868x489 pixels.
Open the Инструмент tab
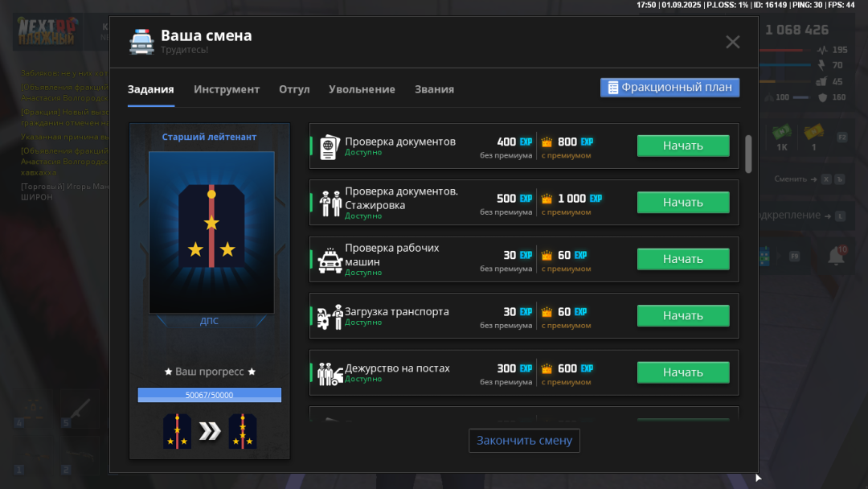click(227, 89)
